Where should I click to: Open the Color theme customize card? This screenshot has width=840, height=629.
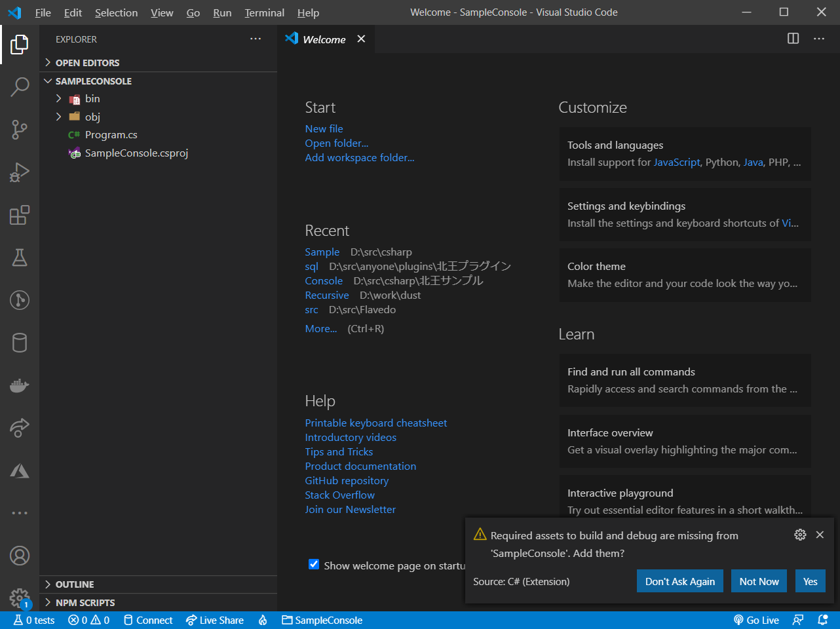[x=685, y=275]
